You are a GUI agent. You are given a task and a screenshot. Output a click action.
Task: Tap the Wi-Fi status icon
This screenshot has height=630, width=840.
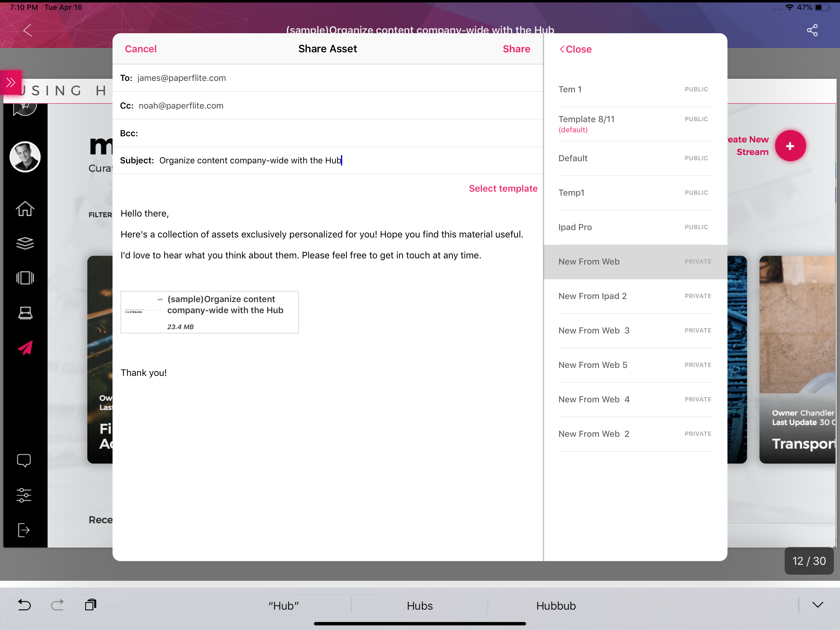tap(790, 8)
